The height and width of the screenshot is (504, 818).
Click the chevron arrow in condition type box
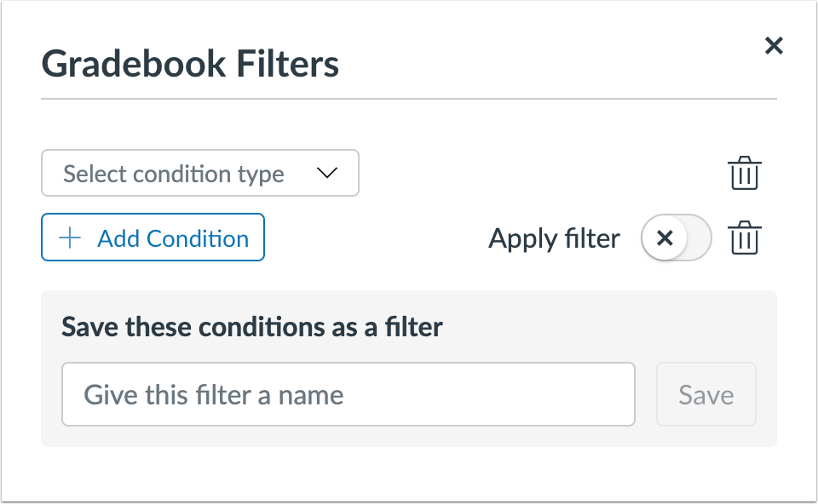click(x=327, y=173)
